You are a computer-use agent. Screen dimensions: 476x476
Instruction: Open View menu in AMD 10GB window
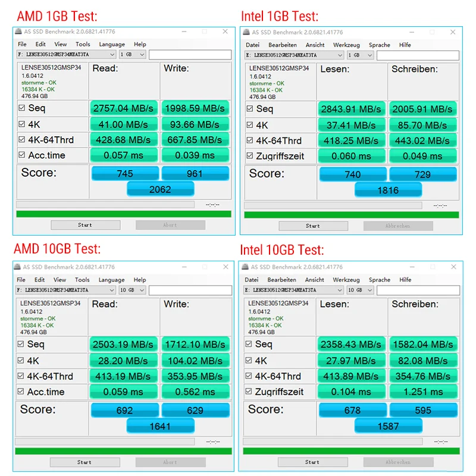[x=59, y=280]
